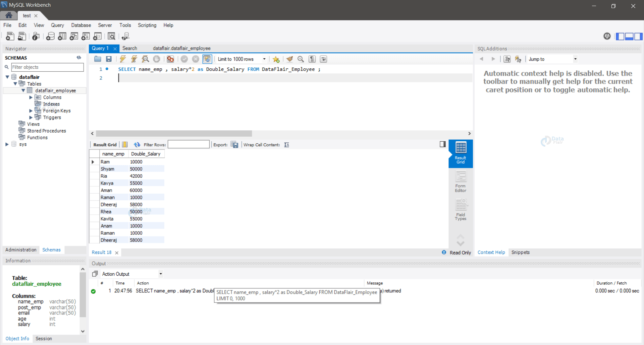Create a new schema in the connected server
Viewport: 644px width, 345px height.
coord(50,36)
